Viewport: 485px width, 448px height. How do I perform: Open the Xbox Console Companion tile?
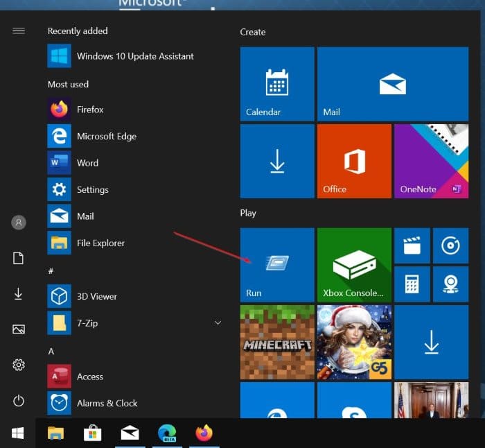(x=354, y=265)
